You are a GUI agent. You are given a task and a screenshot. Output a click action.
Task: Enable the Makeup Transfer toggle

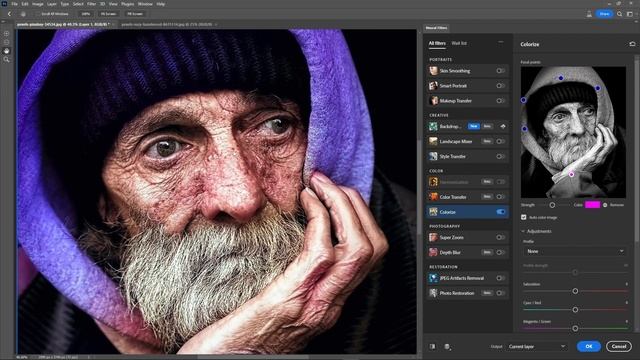click(500, 100)
